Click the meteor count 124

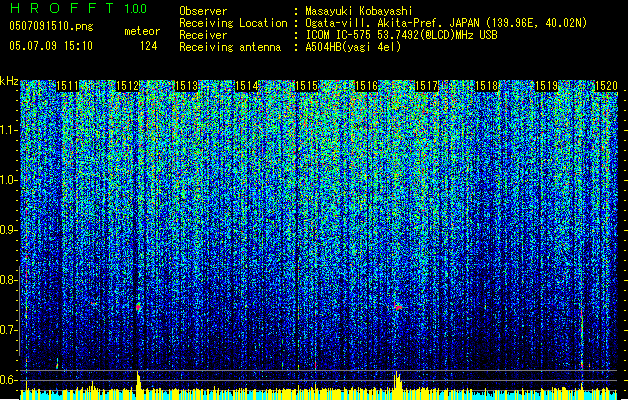[148, 46]
